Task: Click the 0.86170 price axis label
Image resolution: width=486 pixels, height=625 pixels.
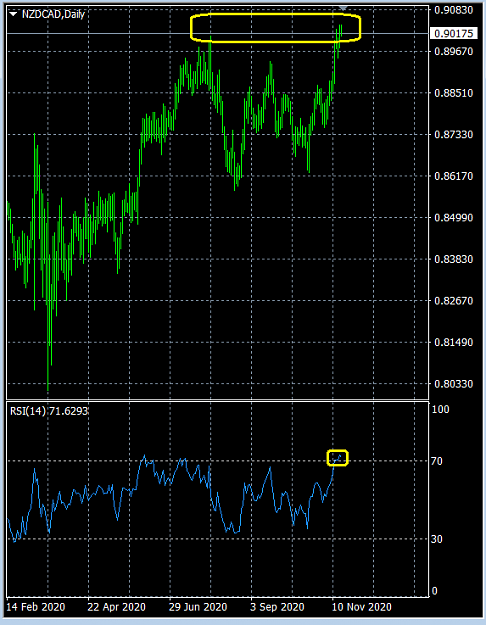Action: [x=453, y=176]
